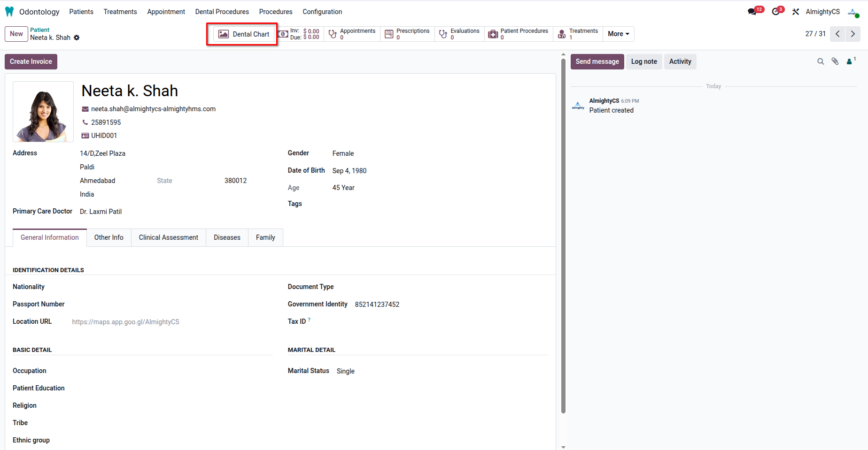Screen dimensions: 868x450
Task: Open the Odontology tooth logo home
Action: coord(9,12)
